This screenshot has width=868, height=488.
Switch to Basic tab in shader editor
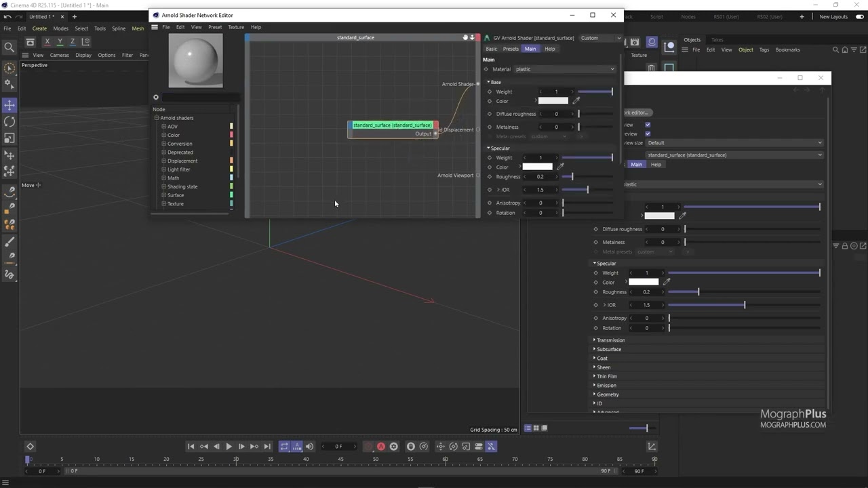[491, 49]
